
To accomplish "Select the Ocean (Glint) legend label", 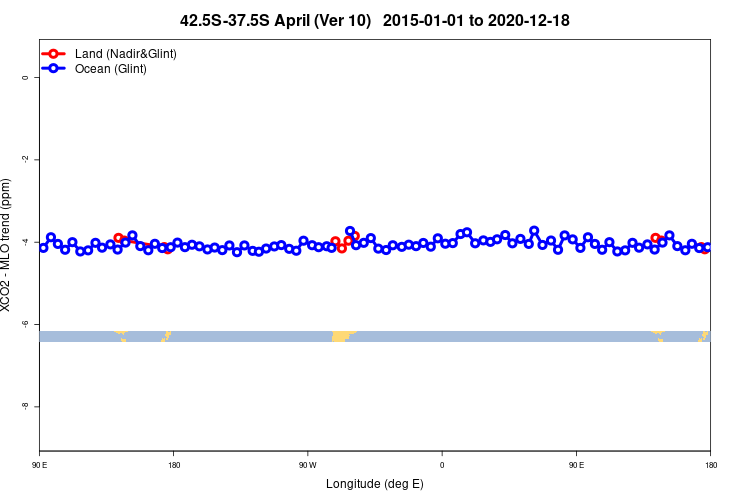I will click(110, 69).
